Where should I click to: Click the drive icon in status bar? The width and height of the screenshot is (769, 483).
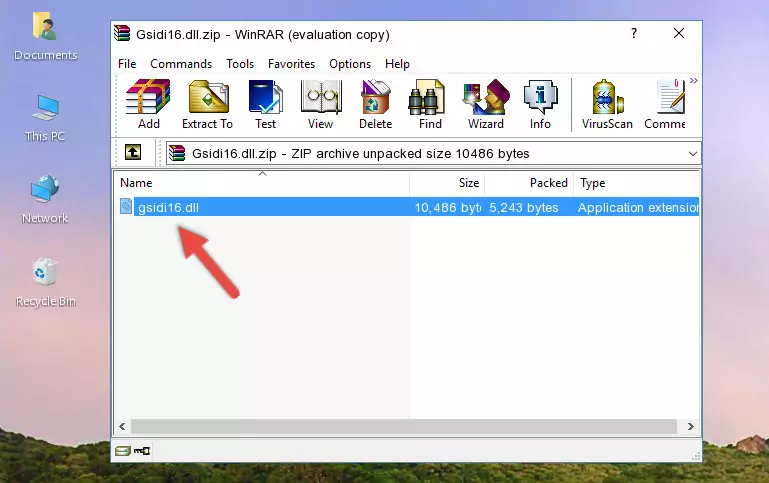click(x=123, y=450)
